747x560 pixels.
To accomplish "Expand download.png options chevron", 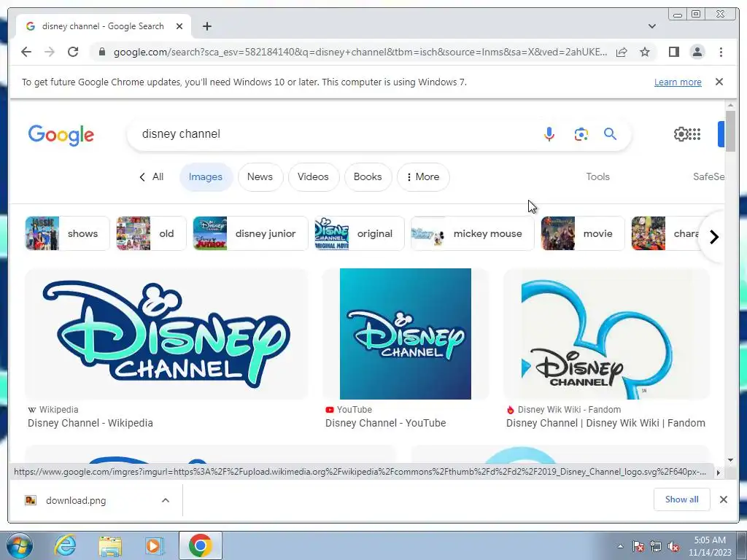I will click(166, 500).
